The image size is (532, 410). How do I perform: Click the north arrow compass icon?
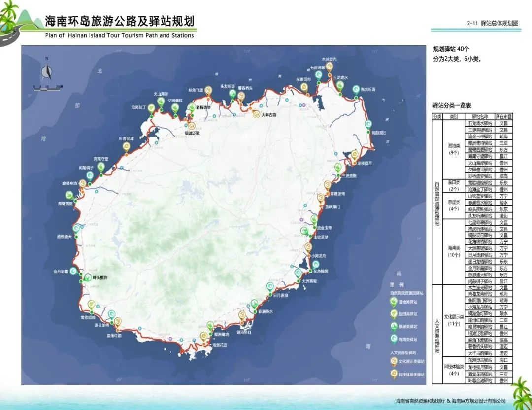(x=46, y=71)
